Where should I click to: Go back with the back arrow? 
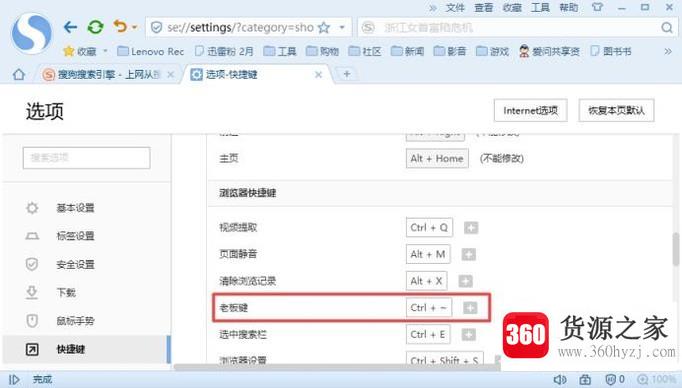pyautogui.click(x=70, y=27)
